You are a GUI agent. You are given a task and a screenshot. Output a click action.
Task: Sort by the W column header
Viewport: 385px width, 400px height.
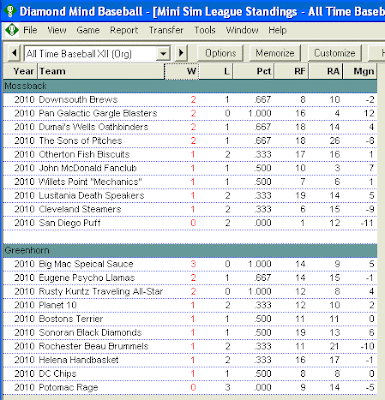(x=182, y=71)
